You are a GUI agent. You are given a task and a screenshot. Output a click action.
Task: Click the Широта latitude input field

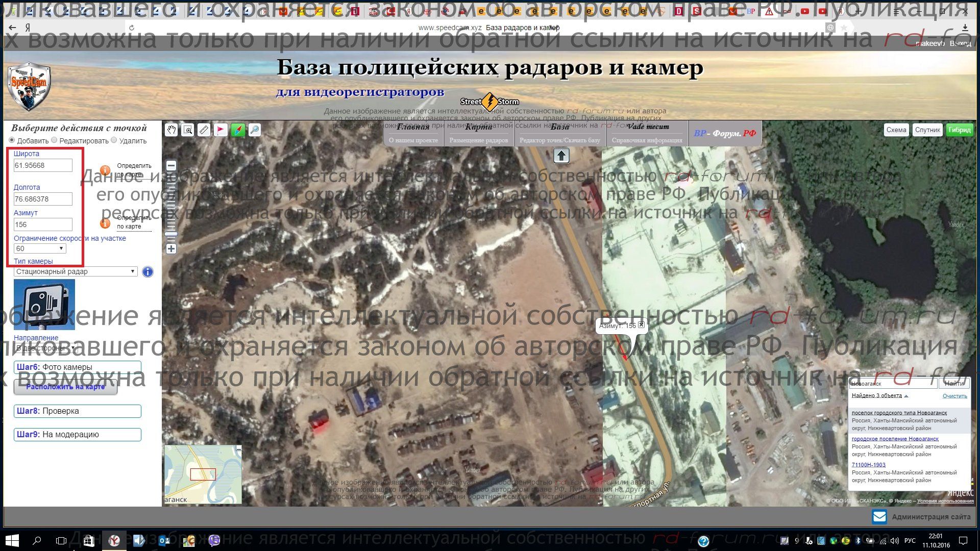[43, 165]
